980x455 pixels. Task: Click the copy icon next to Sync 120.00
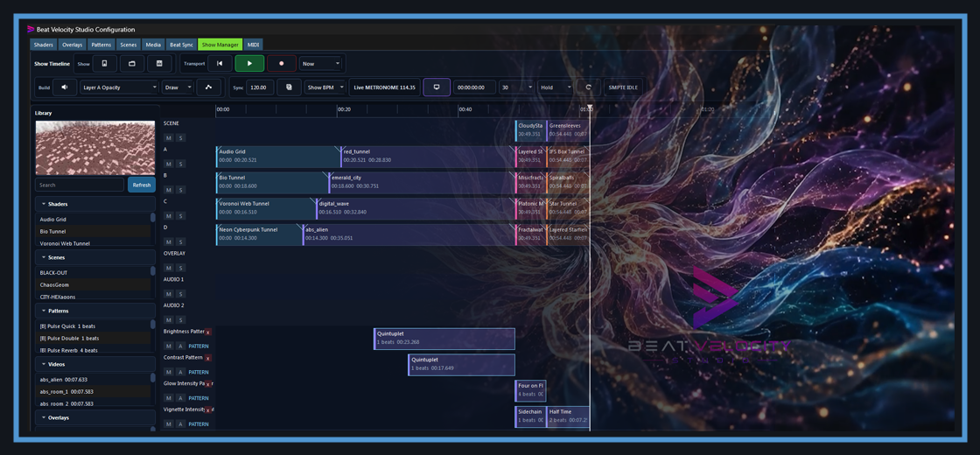tap(289, 87)
